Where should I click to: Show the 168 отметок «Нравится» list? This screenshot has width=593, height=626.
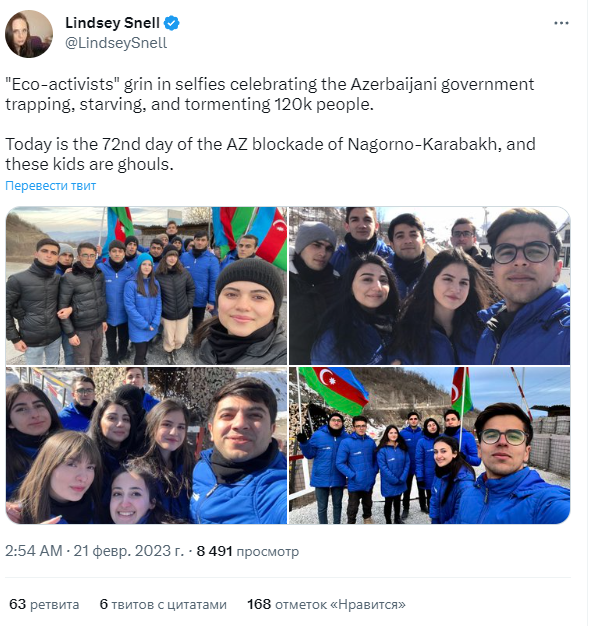pyautogui.click(x=326, y=604)
